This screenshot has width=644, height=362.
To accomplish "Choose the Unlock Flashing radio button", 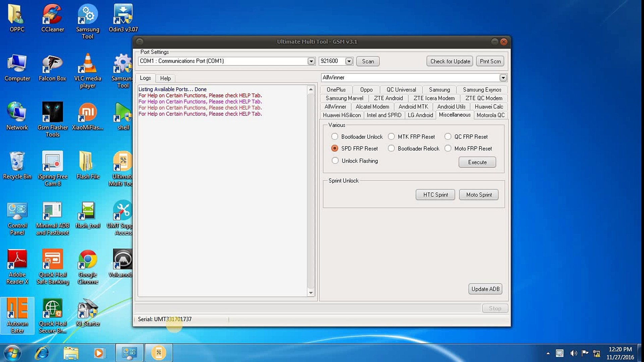I will tap(335, 161).
